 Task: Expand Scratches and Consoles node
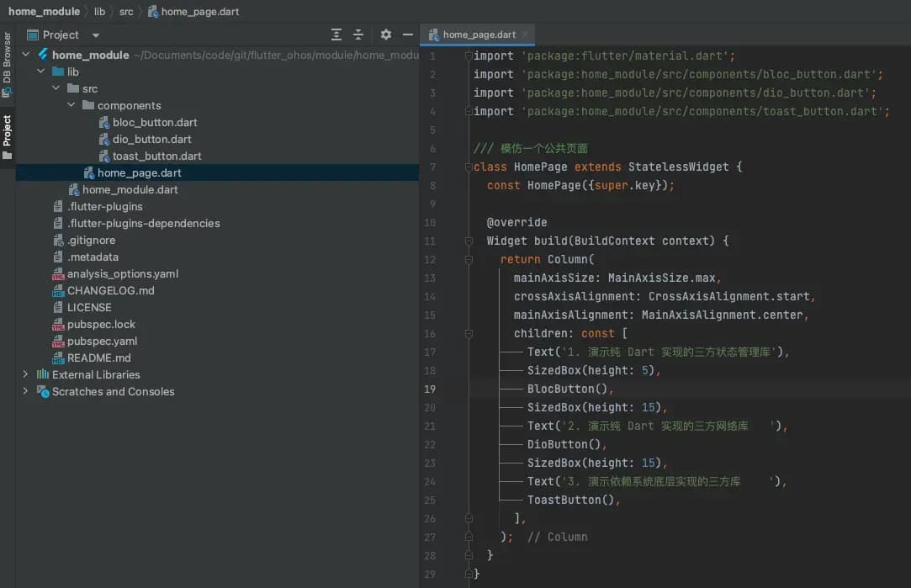click(25, 391)
